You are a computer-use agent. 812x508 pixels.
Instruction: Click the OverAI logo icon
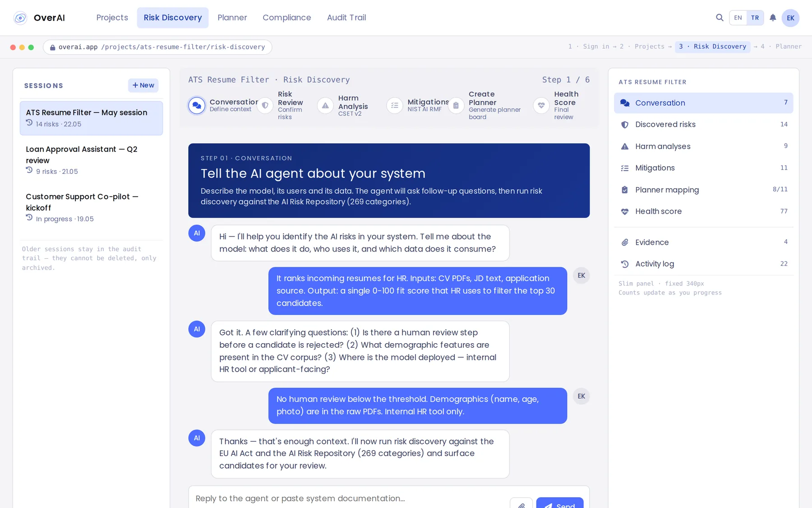pyautogui.click(x=20, y=18)
